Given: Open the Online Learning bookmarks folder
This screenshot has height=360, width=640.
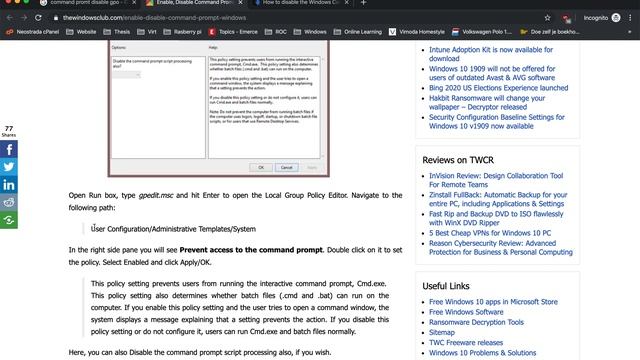Looking at the screenshot, I should pos(358,32).
